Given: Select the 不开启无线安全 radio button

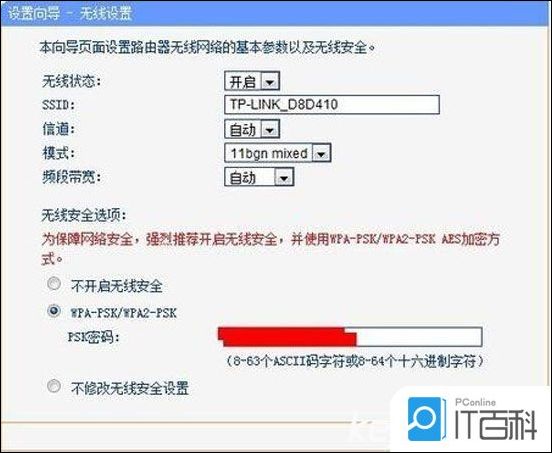Looking at the screenshot, I should (54, 284).
